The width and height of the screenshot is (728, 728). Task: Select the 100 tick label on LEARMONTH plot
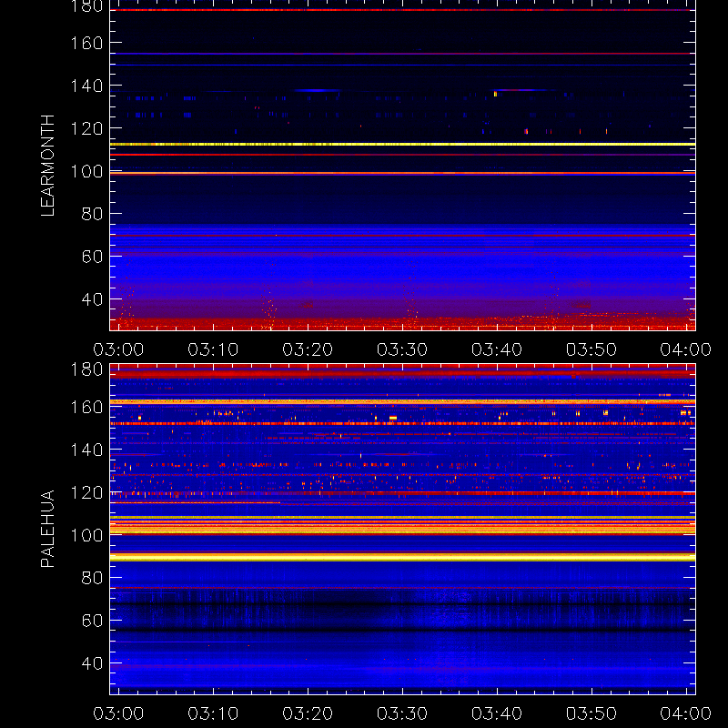(x=86, y=171)
